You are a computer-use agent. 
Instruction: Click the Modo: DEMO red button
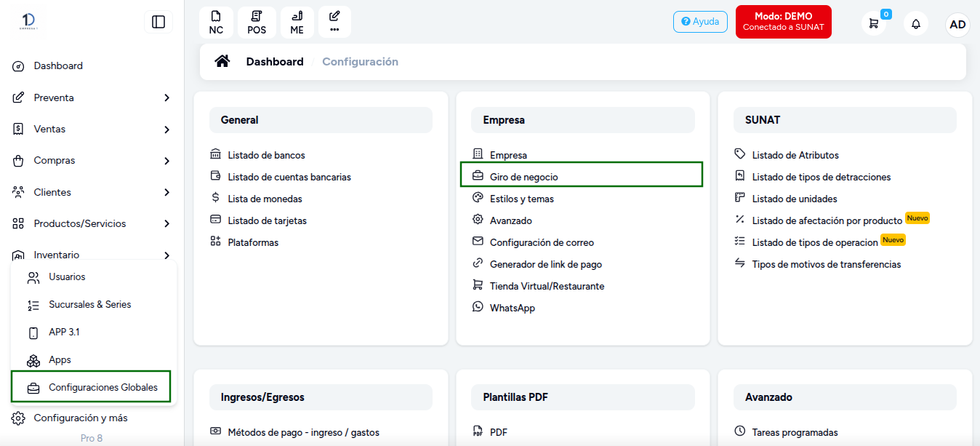tap(783, 22)
